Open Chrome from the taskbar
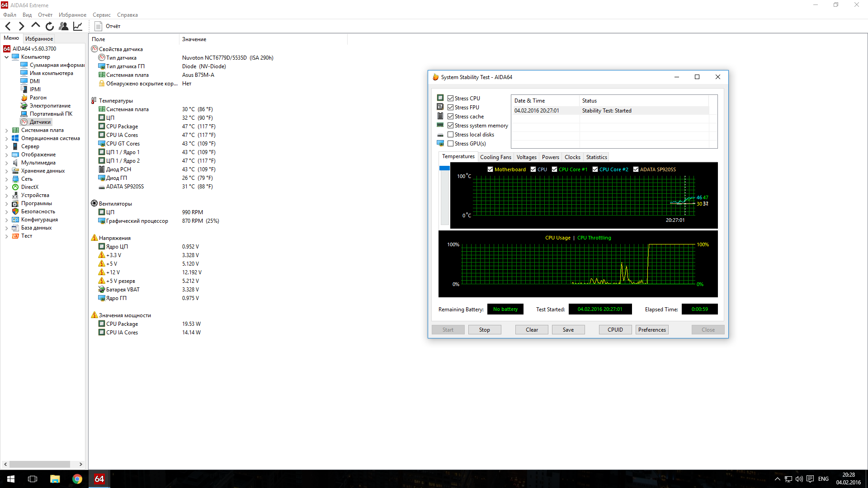The image size is (868, 488). pyautogui.click(x=77, y=479)
